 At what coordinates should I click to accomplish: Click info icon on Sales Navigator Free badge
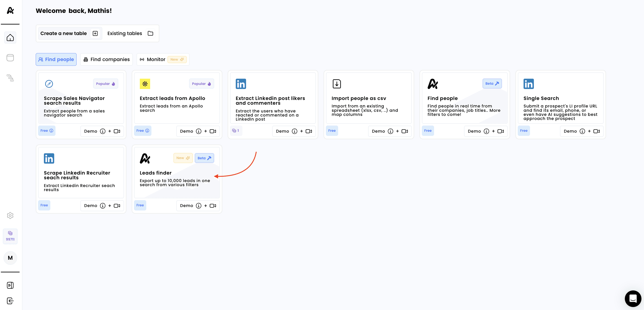click(x=51, y=131)
